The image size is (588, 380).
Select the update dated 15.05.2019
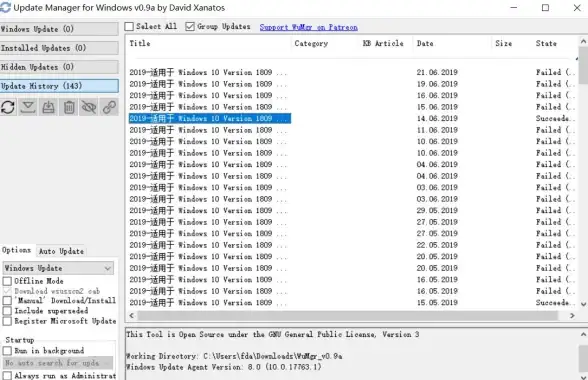tap(352, 303)
